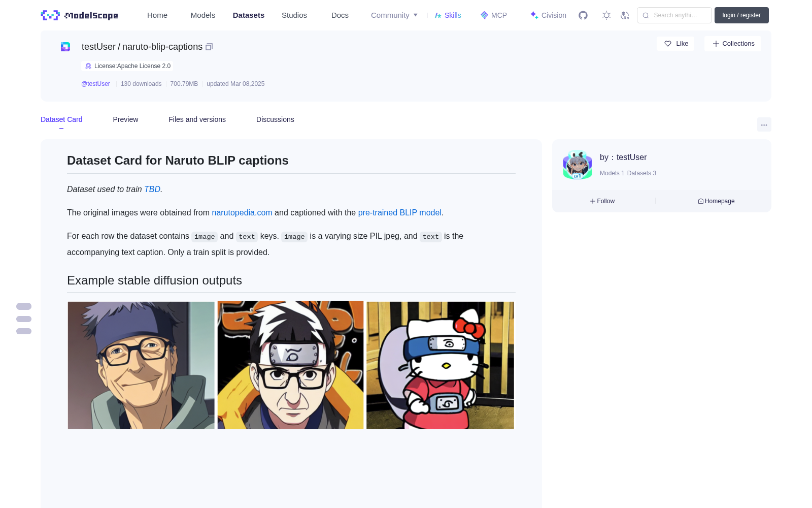Open Models navigation item
The width and height of the screenshot is (812, 508).
pos(203,15)
